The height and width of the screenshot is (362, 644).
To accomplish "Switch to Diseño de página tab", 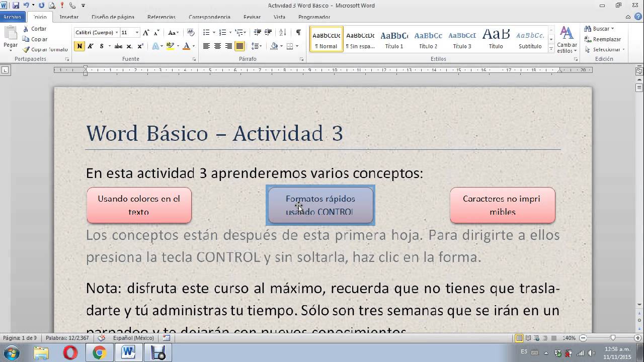I will pos(113,17).
